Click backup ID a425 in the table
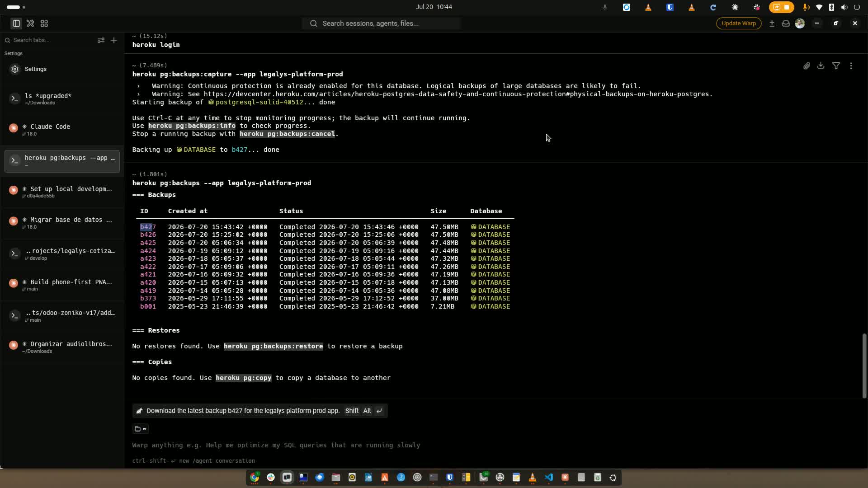Viewport: 868px width, 488px height. point(148,243)
